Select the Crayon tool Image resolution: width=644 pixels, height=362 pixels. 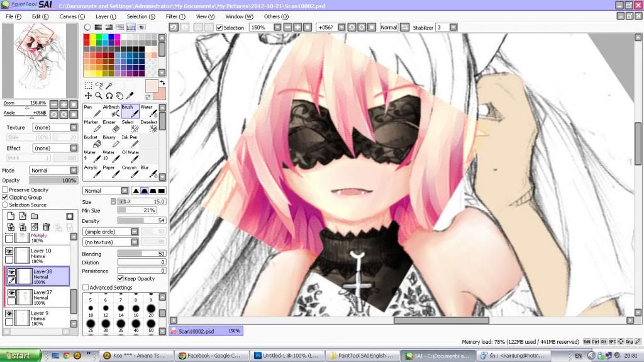tap(130, 171)
